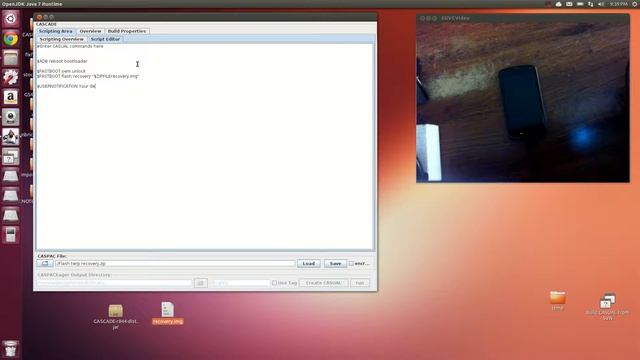Click the $FASTBOOT oem unlock line
The image size is (640, 360).
(61, 71)
